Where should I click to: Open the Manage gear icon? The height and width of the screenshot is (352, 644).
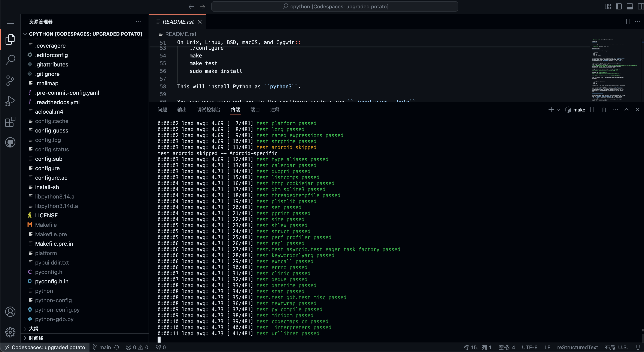pyautogui.click(x=10, y=332)
